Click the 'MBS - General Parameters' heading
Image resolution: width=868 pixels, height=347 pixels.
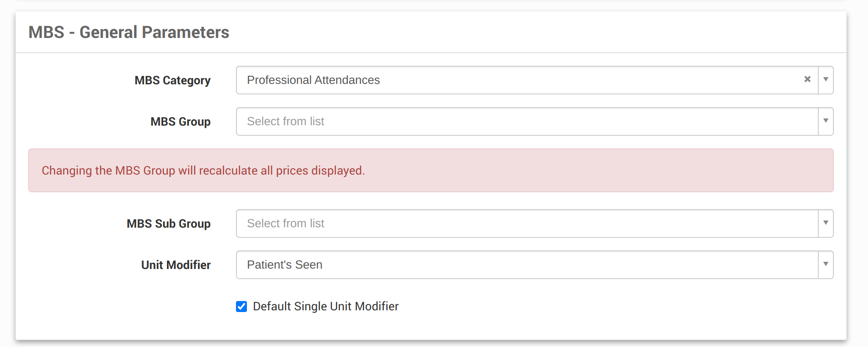coord(129,32)
